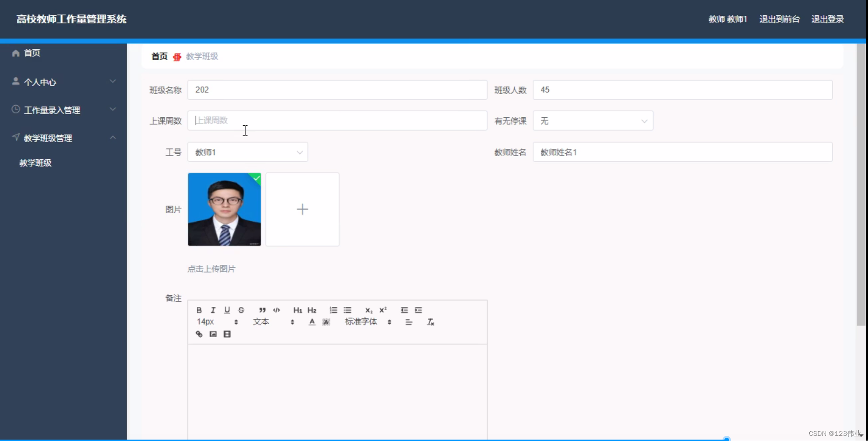Open the 有无停课 dropdown
868x441 pixels.
click(x=592, y=121)
